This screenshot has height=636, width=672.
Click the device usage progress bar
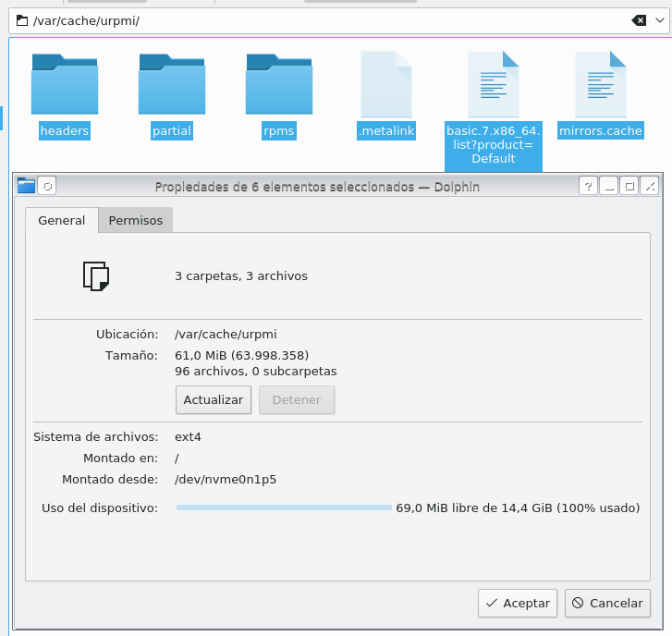click(284, 508)
